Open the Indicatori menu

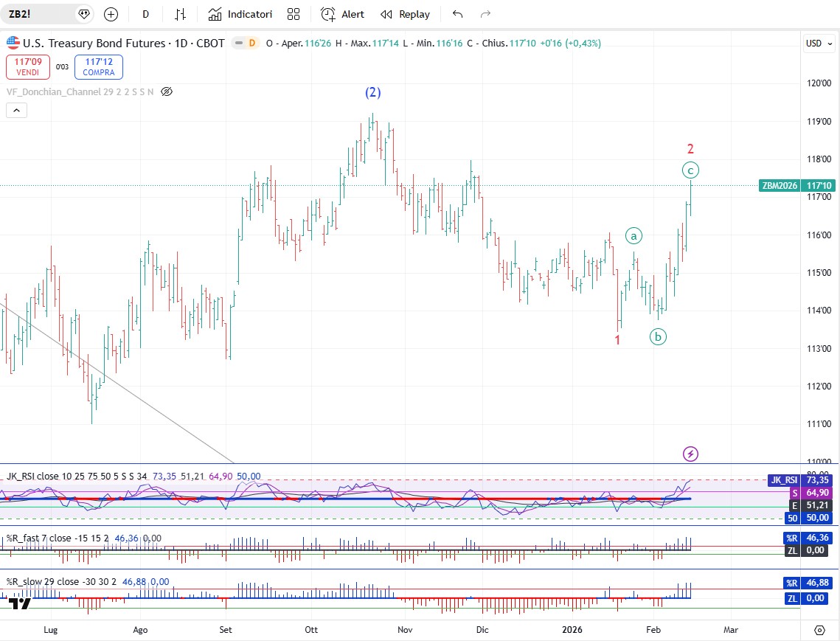pos(240,14)
